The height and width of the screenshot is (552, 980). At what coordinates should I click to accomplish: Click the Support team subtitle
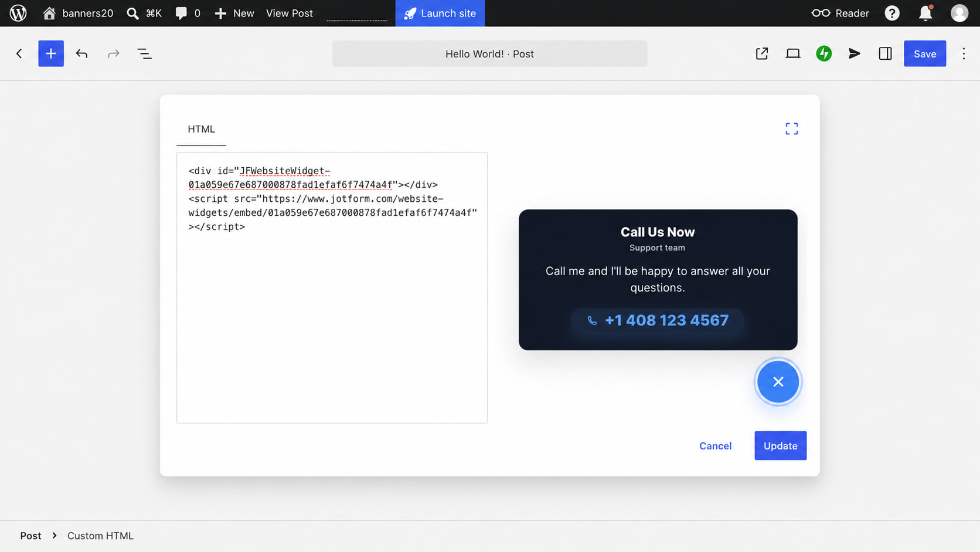657,248
